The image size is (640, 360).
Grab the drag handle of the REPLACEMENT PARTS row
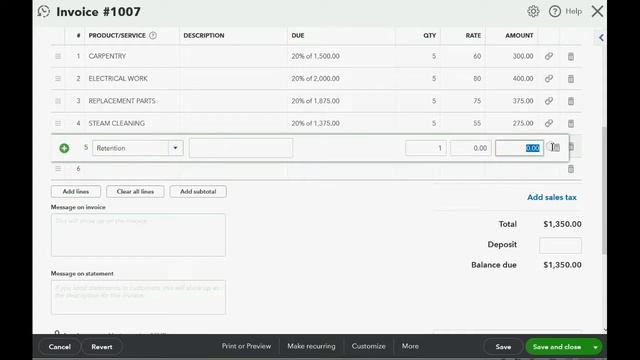58,101
